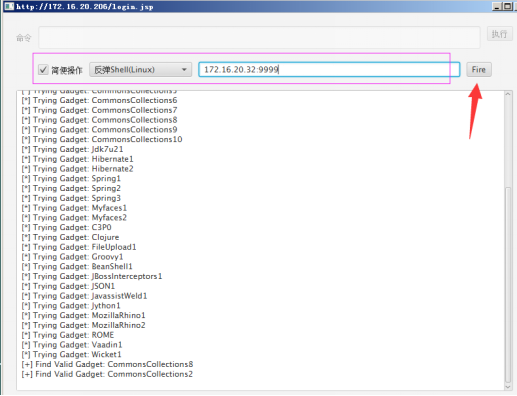Click the log scrollbar up arrow
The width and height of the screenshot is (517, 396).
(508, 94)
